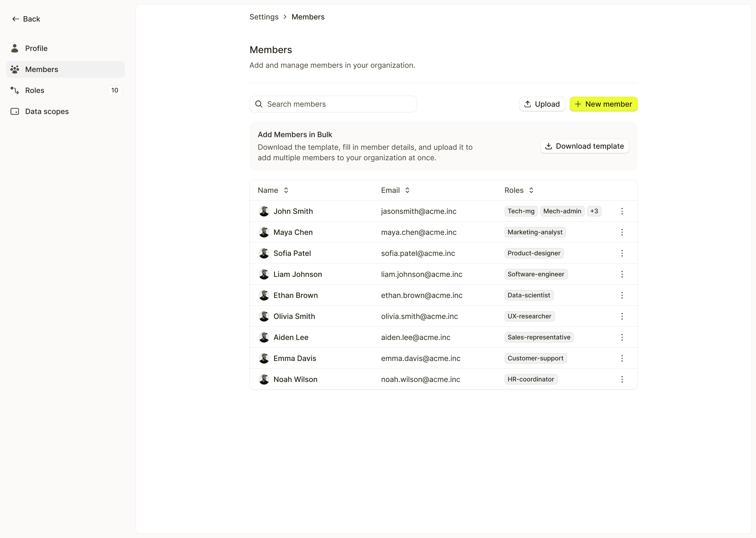Click the Roles branch icon

click(14, 90)
